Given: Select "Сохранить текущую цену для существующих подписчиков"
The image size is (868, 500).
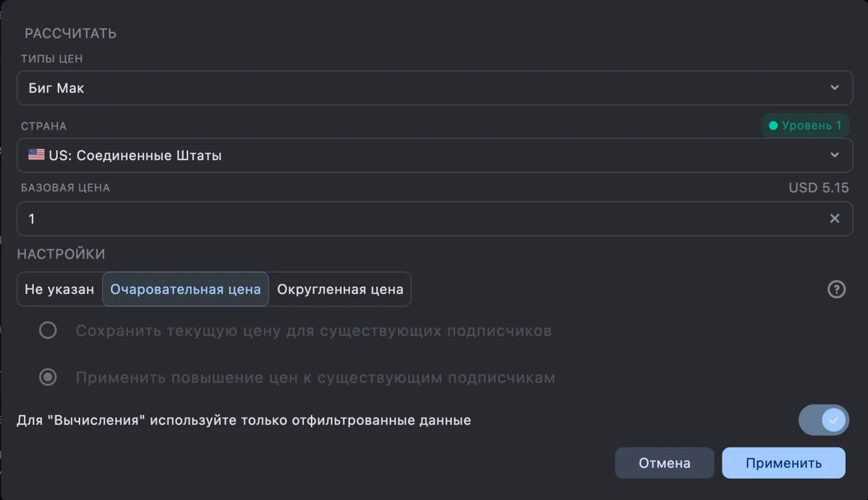Looking at the screenshot, I should click(48, 330).
